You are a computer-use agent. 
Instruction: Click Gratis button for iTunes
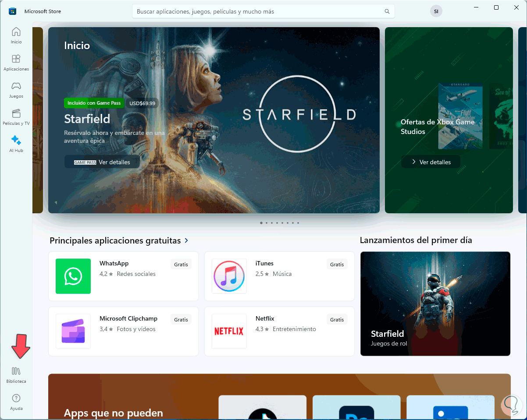[337, 264]
